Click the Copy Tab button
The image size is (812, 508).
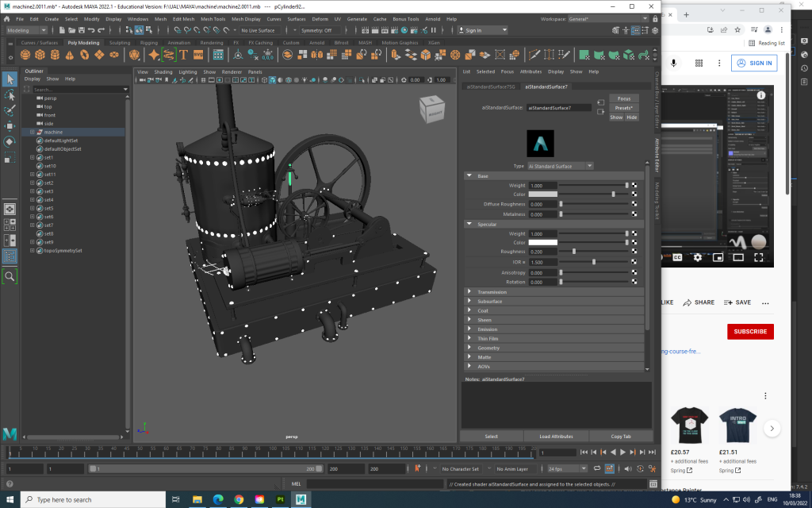coord(621,437)
